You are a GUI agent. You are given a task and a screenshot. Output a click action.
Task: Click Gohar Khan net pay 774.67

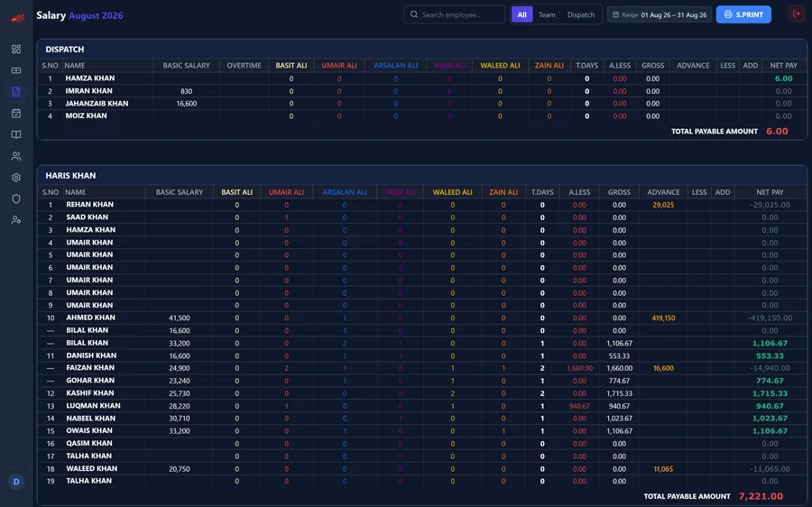770,381
